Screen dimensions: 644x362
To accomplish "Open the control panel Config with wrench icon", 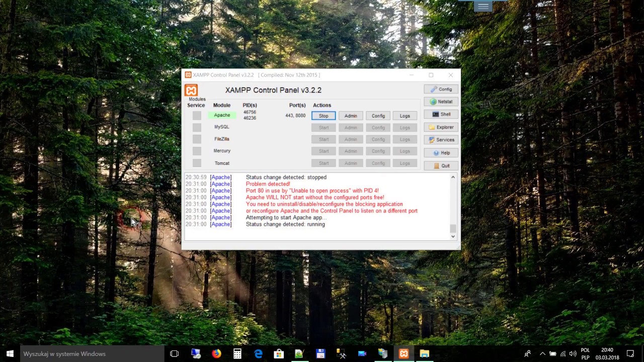I will [x=441, y=89].
